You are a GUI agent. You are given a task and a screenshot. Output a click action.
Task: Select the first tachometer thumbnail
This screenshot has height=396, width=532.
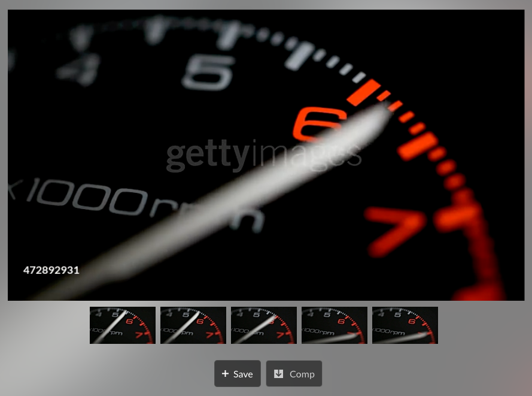pos(122,325)
